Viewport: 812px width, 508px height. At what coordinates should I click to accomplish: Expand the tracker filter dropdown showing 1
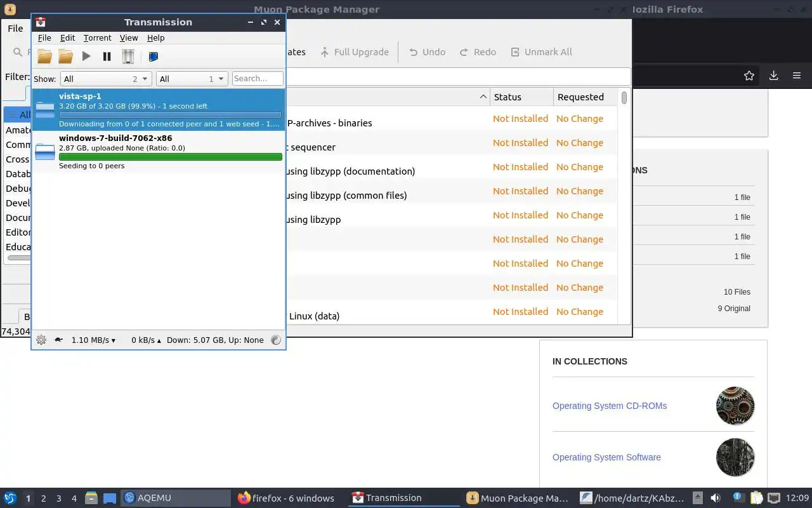pos(192,79)
